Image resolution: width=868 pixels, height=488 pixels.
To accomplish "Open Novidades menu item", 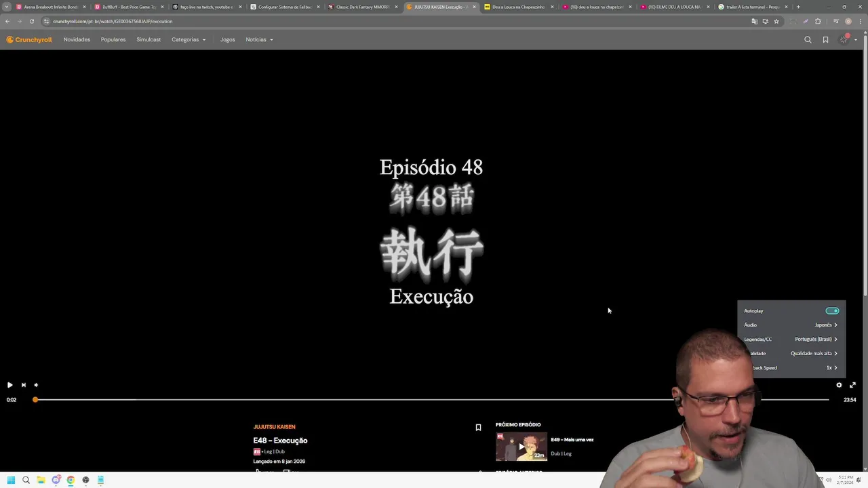I will pyautogui.click(x=77, y=40).
